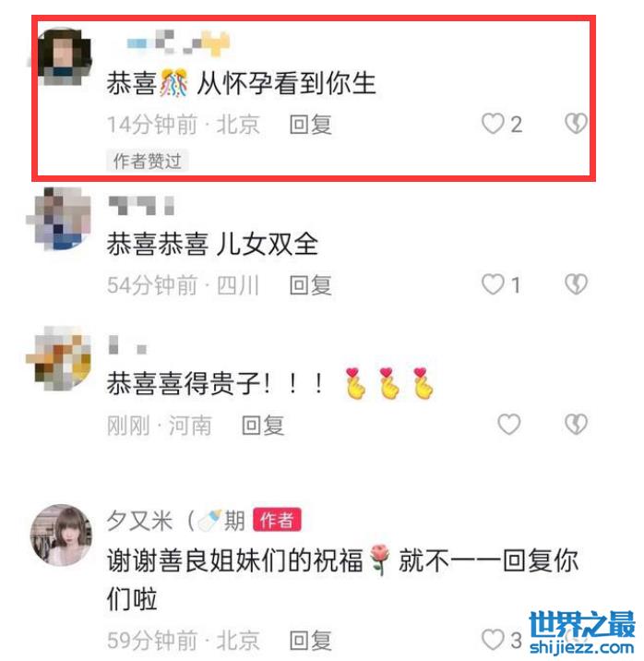Reply to the author's comment from 59分钟前
644x661 pixels.
pos(310,641)
